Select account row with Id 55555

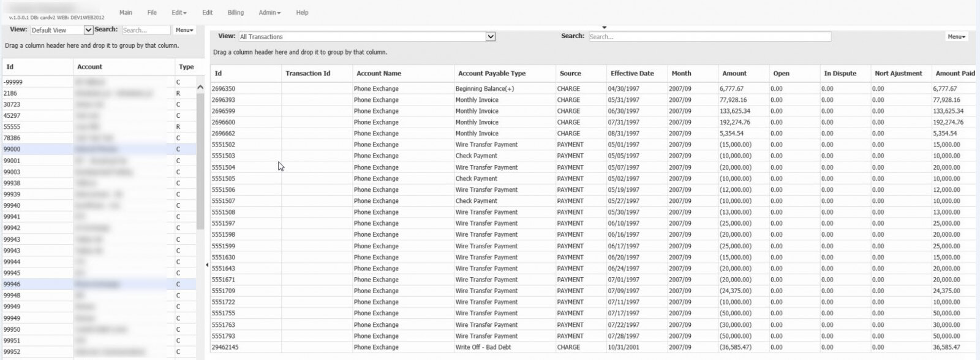point(99,127)
